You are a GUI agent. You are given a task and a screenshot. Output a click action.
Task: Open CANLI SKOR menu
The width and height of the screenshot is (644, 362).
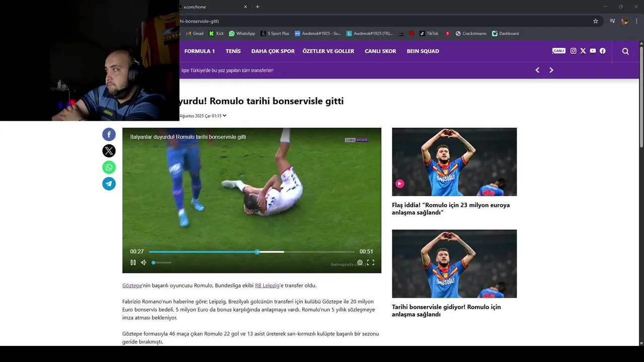(x=380, y=51)
